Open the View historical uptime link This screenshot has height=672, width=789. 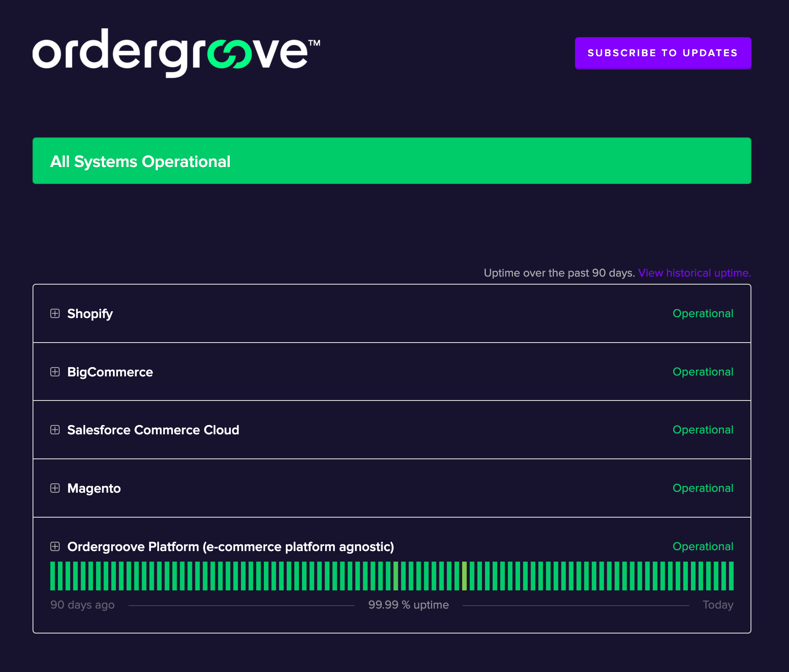(x=694, y=273)
